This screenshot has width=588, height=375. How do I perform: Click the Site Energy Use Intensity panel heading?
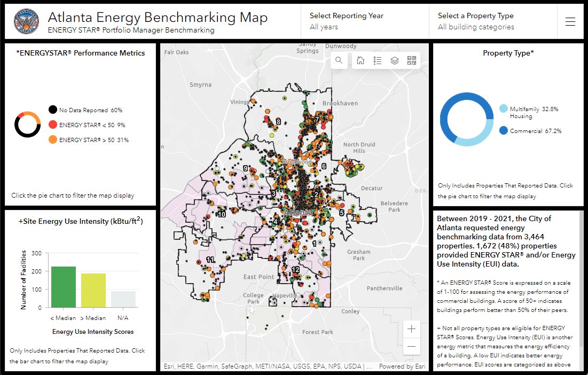[x=81, y=221]
